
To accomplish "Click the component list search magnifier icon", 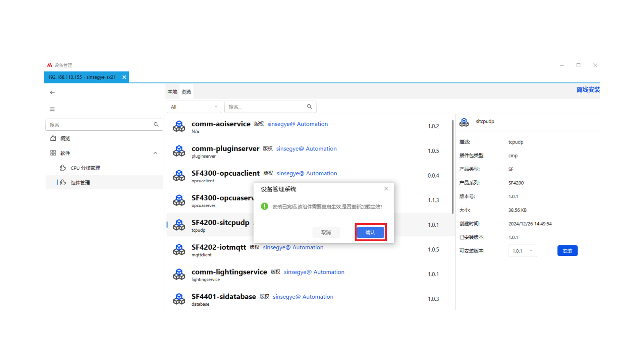I will point(309,107).
